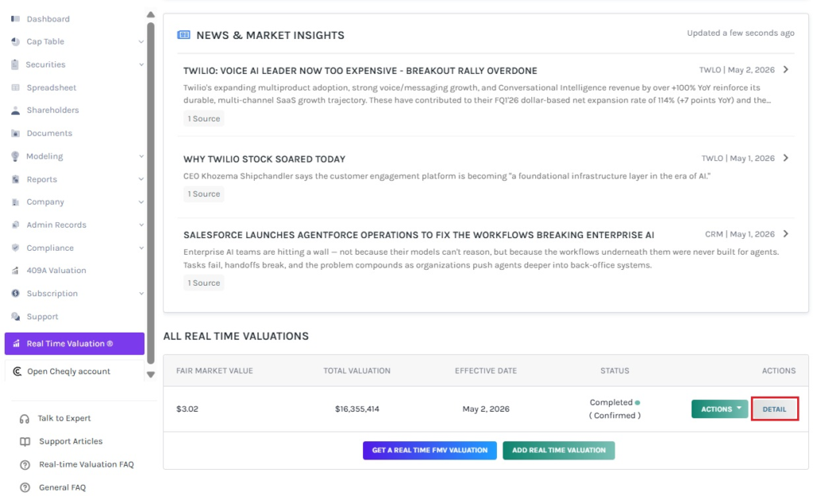The image size is (813, 504).
Task: Select the Real Time Valuation menu item
Action: [x=75, y=343]
